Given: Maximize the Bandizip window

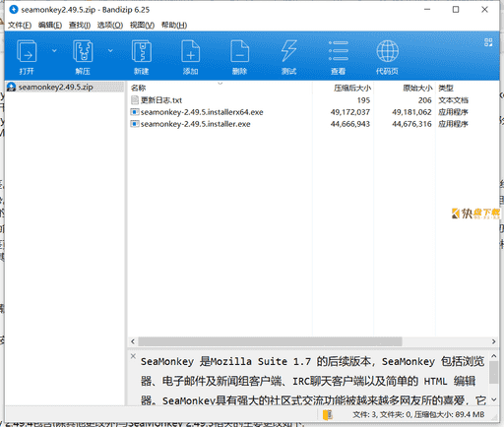Looking at the screenshot, I should 456,10.
